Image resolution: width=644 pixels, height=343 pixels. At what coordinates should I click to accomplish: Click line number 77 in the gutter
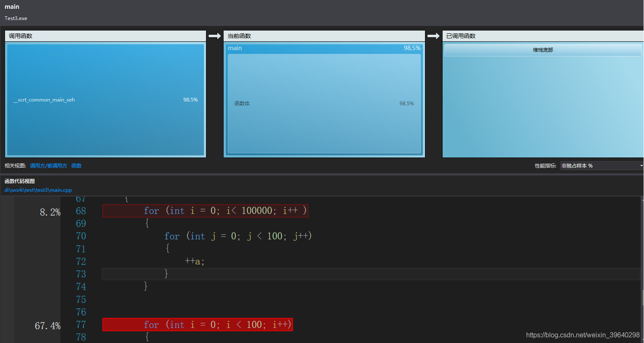tap(81, 325)
